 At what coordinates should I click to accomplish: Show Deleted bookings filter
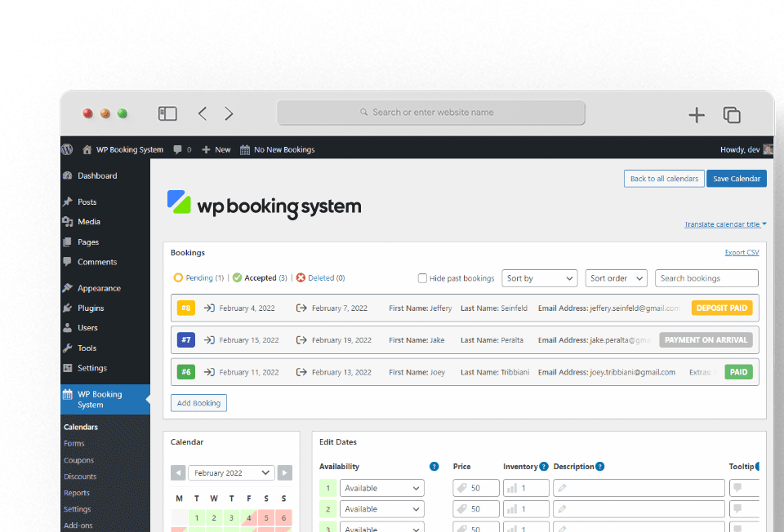pyautogui.click(x=320, y=278)
